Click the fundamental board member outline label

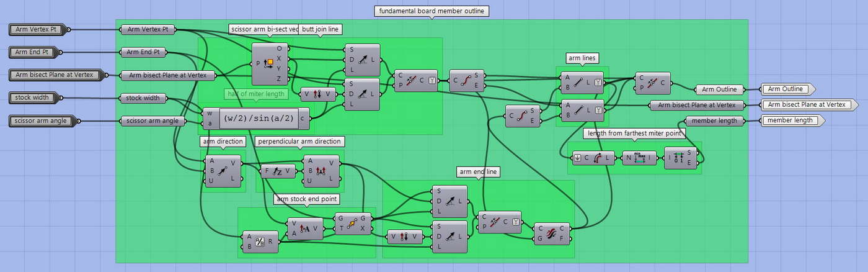(x=432, y=11)
